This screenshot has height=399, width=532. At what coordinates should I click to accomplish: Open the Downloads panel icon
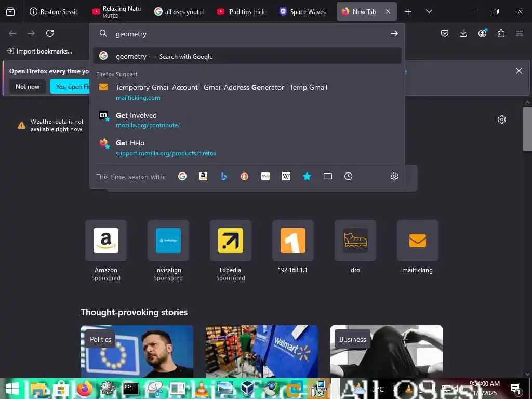point(463,33)
